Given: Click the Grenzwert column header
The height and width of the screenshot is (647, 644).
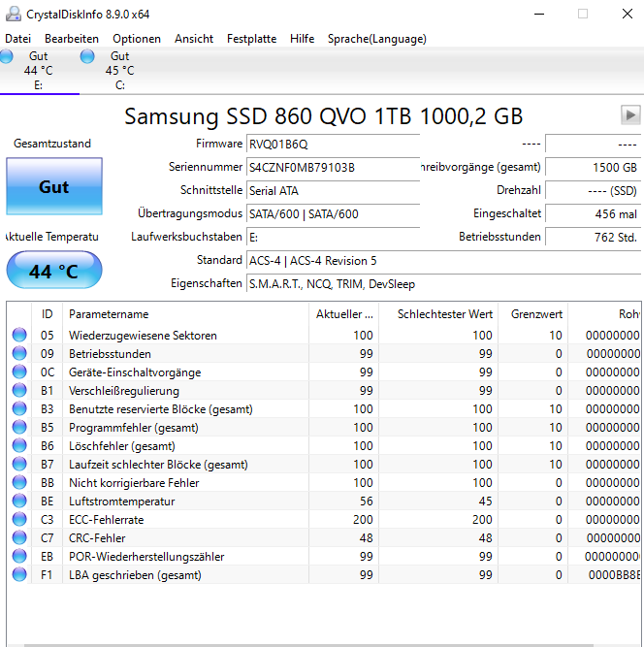Looking at the screenshot, I should click(532, 314).
